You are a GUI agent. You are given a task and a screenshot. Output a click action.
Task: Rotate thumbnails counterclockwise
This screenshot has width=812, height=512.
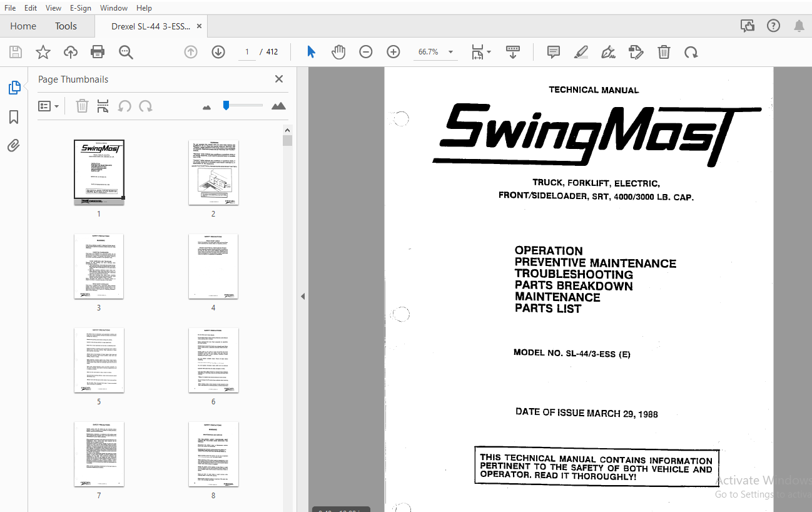(x=124, y=106)
